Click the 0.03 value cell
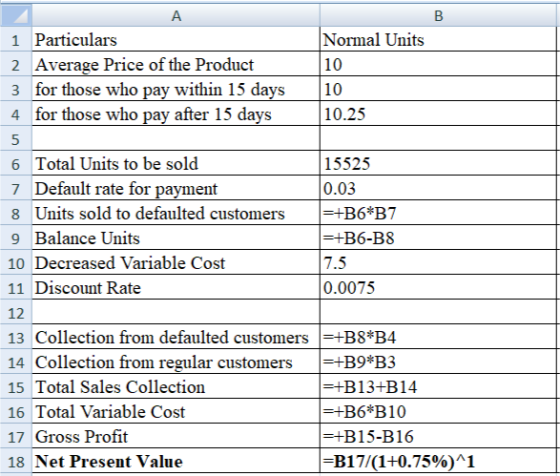560x476 pixels. coord(439,188)
